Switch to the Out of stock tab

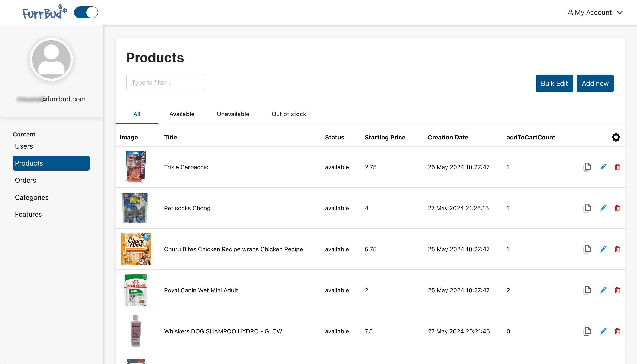(x=289, y=114)
